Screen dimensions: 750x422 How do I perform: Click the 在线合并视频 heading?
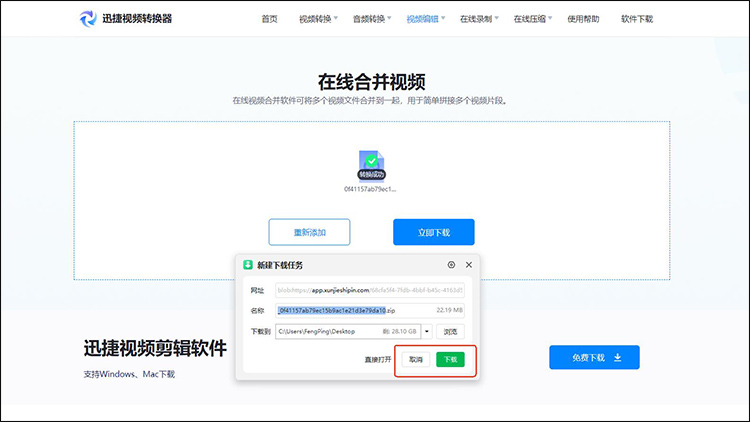pyautogui.click(x=372, y=82)
